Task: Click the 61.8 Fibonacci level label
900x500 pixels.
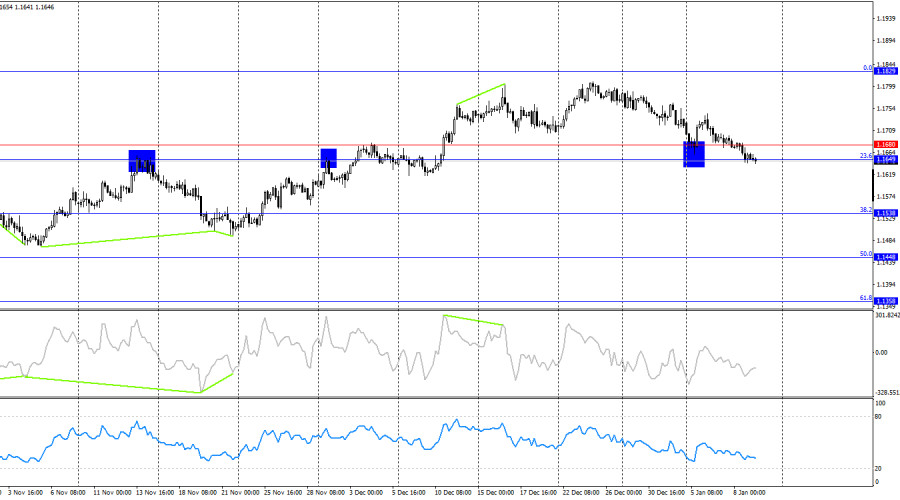Action: pyautogui.click(x=866, y=298)
